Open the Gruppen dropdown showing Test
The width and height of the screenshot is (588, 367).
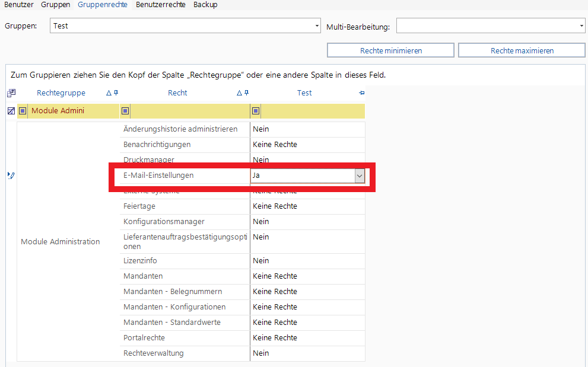[x=317, y=26]
